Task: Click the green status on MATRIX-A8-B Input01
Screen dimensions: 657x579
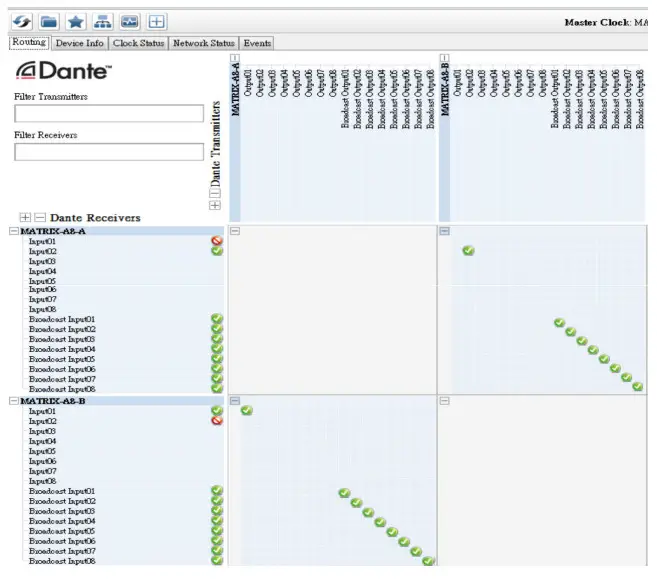Action: point(217,410)
